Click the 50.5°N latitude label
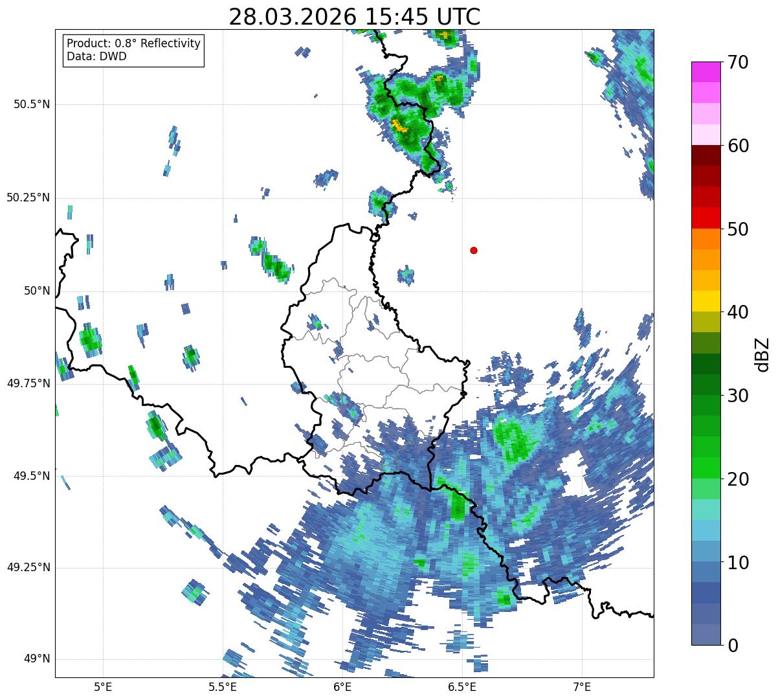Image resolution: width=778 pixels, height=700 pixels. (32, 104)
